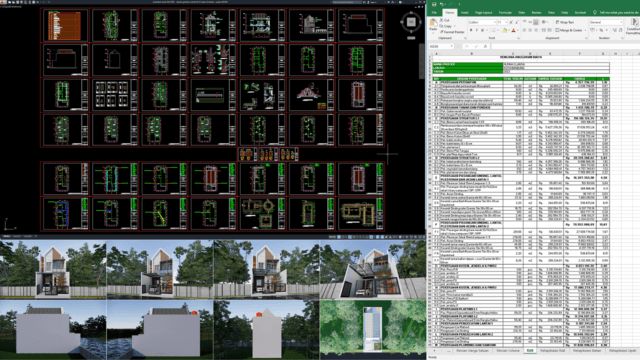The height and width of the screenshot is (360, 640).
Task: Toggle Top Align in Alignment group
Action: point(524,22)
